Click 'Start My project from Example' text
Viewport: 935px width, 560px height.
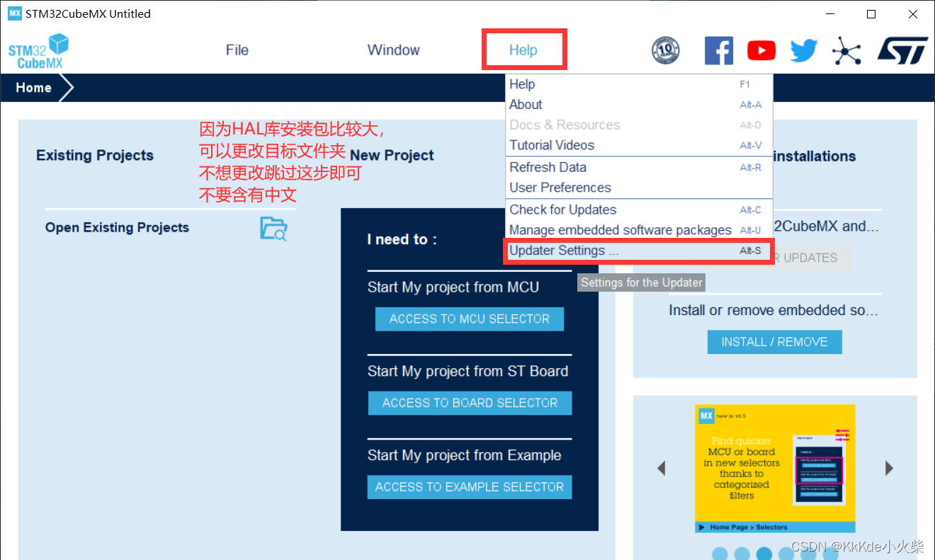point(464,455)
